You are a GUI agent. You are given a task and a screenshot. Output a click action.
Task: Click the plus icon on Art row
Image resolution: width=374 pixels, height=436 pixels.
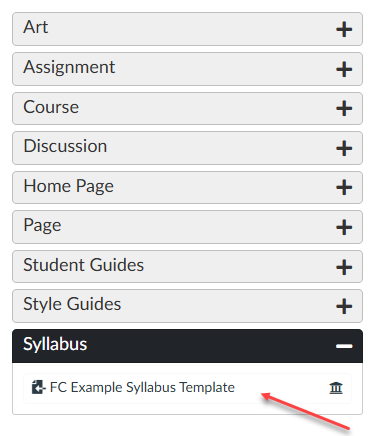click(x=344, y=30)
